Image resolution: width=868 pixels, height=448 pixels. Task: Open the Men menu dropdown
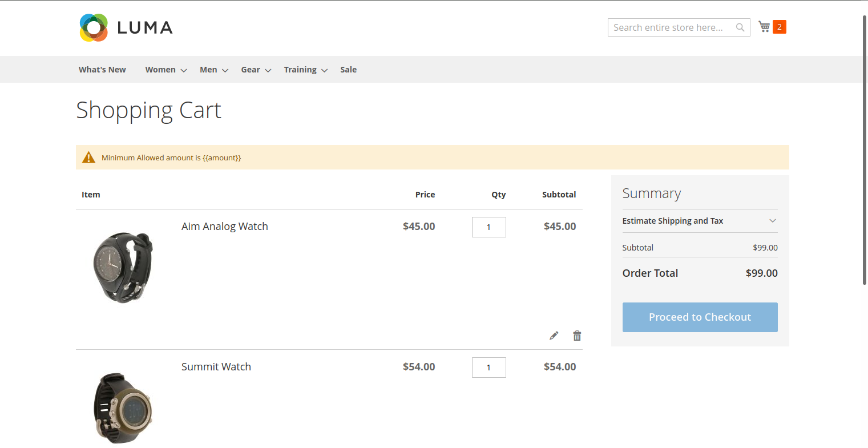(x=213, y=70)
